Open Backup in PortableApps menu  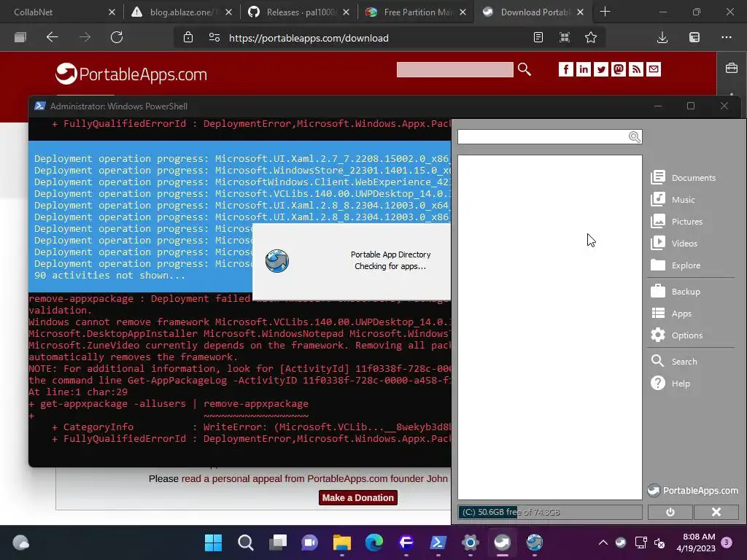[x=676, y=292]
